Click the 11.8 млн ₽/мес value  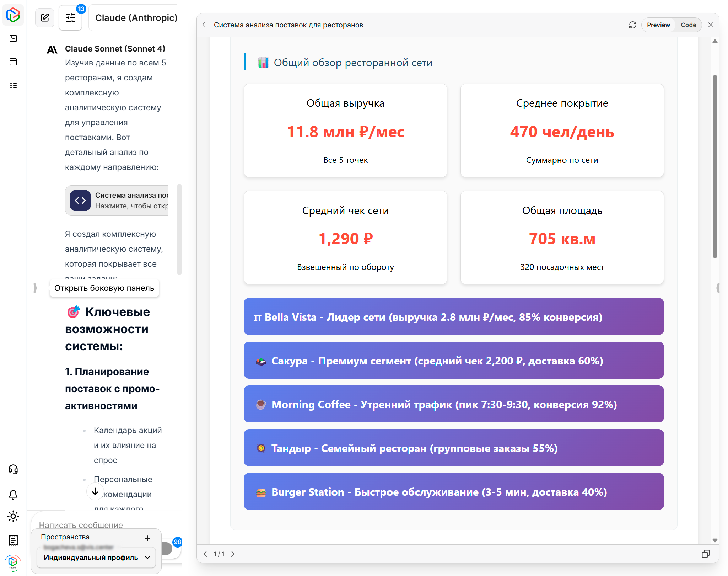[x=345, y=132]
